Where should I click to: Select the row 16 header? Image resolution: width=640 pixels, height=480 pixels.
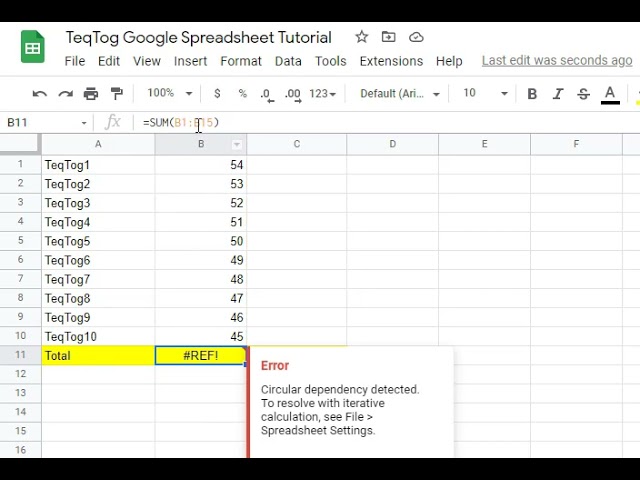tap(20, 450)
